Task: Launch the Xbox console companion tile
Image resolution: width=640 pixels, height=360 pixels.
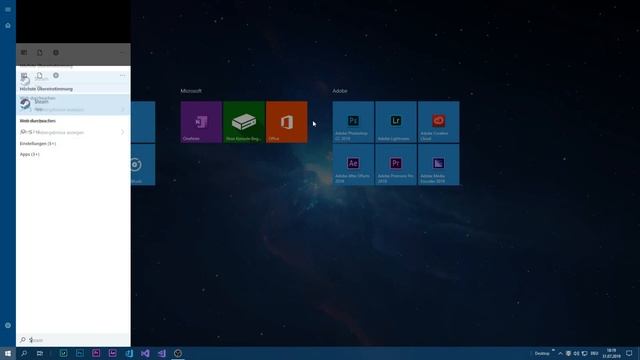Action: 244,122
